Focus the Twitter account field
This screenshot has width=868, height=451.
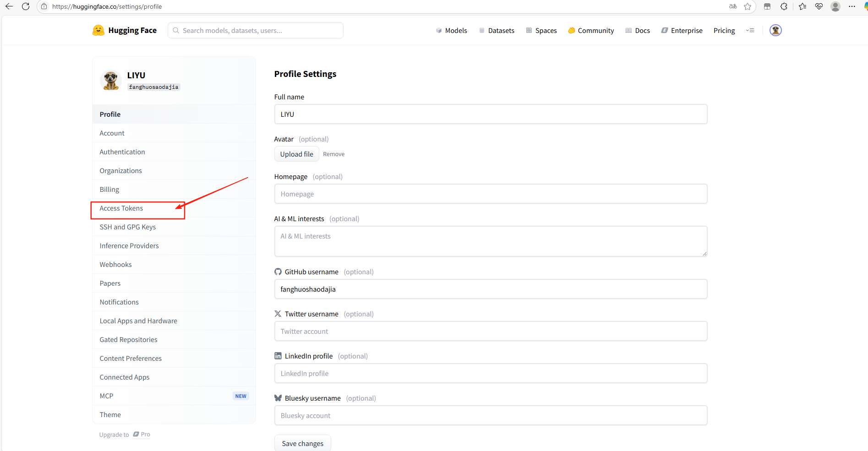[x=491, y=331]
